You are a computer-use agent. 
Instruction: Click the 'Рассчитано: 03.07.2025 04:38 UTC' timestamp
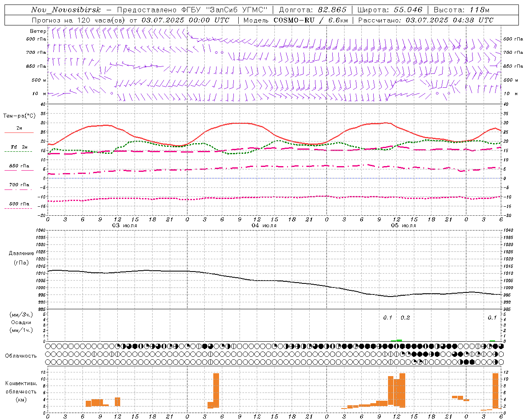(x=426, y=20)
